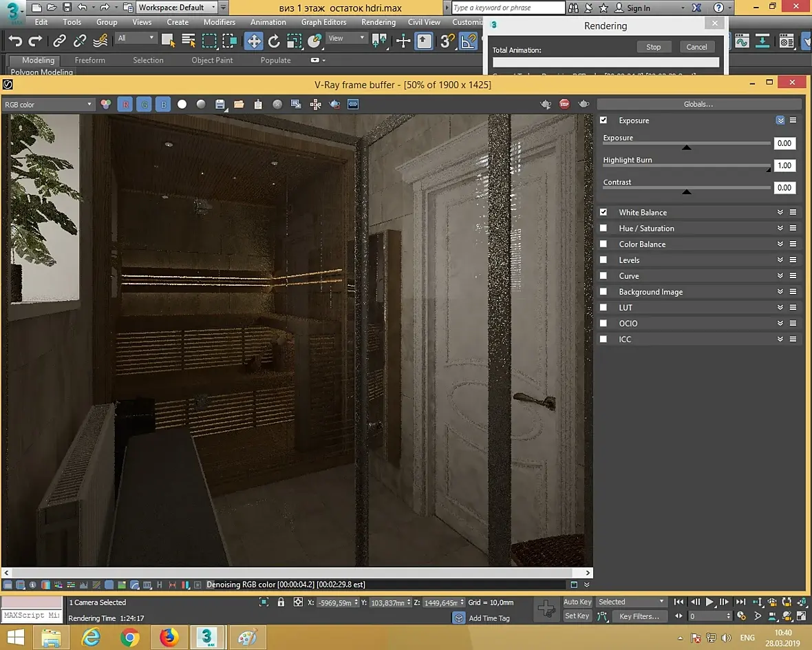Viewport: 812px width, 650px height.
Task: Click the save image icon in frame buffer
Action: pyautogui.click(x=220, y=105)
